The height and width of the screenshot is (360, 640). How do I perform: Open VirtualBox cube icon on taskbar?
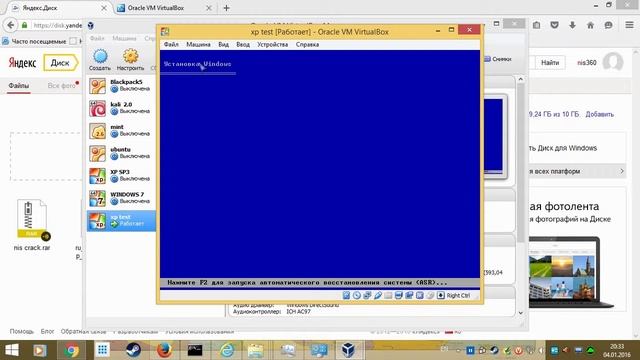pos(348,350)
